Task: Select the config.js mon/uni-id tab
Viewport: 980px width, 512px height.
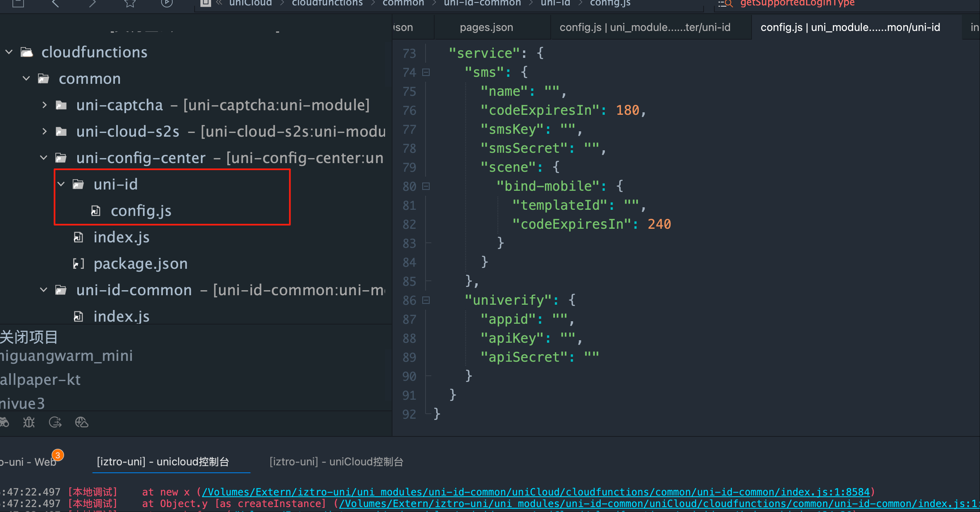Action: pos(850,27)
